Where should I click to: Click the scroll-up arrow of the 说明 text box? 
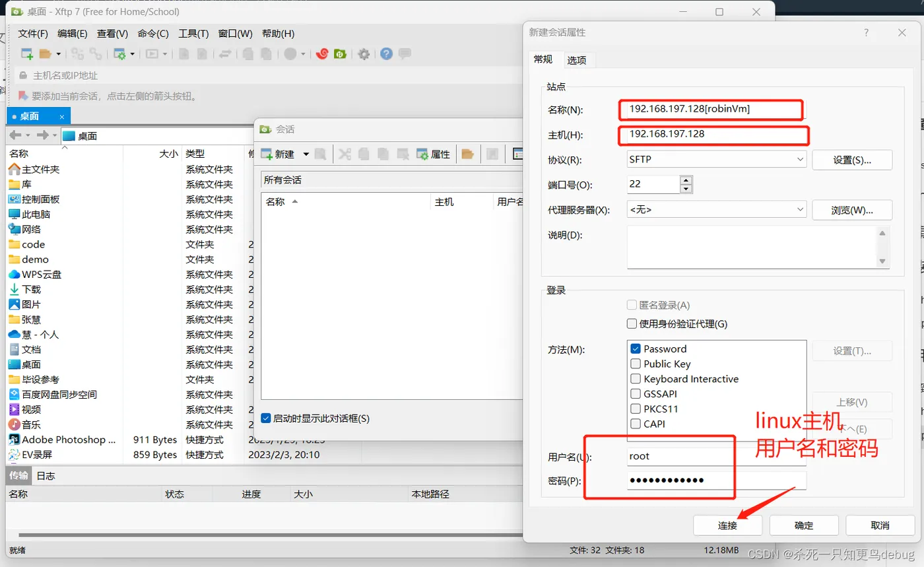[882, 233]
